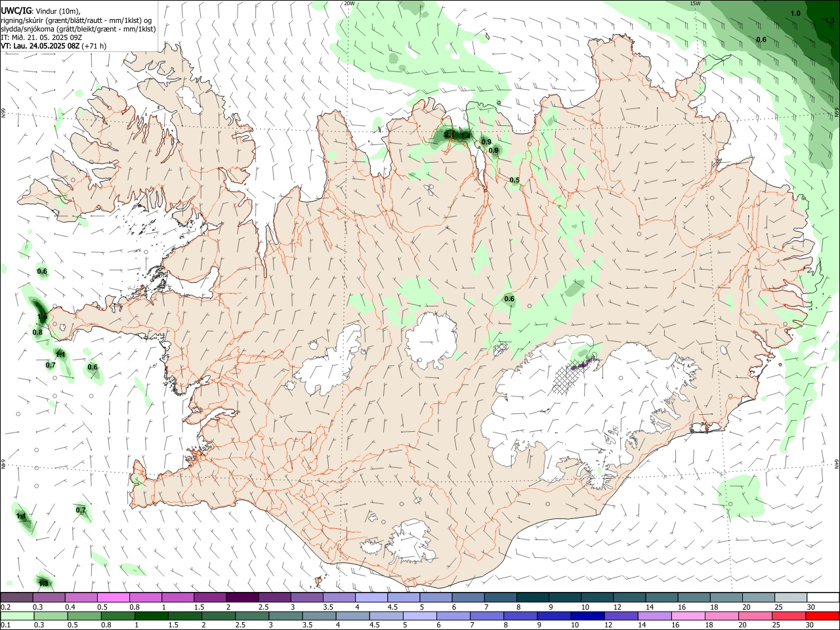Screen dimensions: 840x630
Task: Click the lavender swatch labeled 14 in rain legend
Action: click(655, 616)
